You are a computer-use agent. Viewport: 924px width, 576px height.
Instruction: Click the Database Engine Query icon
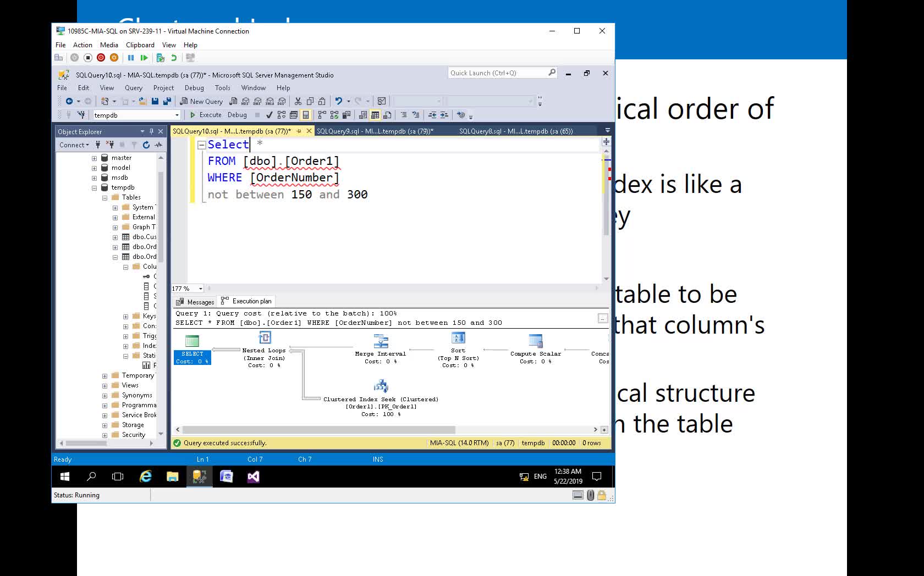coord(233,101)
